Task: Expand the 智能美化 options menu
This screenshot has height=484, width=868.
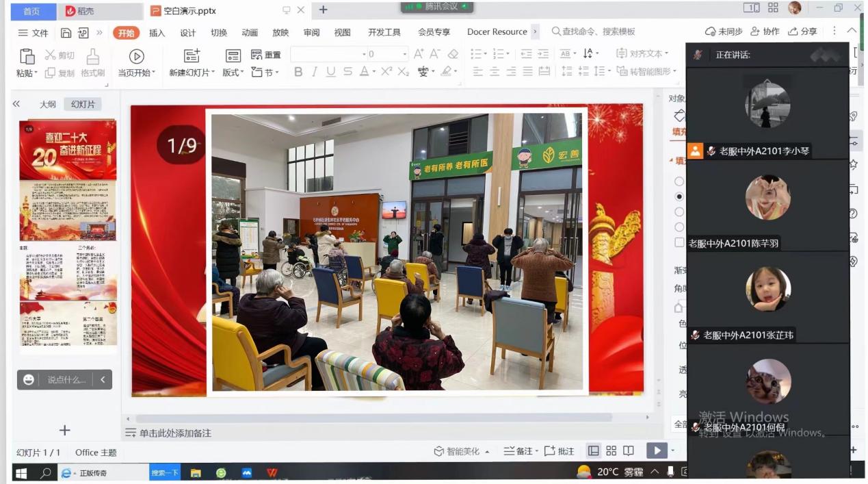Action: (x=487, y=452)
